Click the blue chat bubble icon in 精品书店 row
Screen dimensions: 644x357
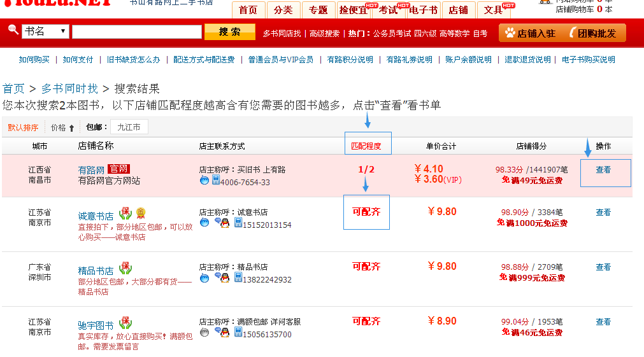tap(204, 278)
